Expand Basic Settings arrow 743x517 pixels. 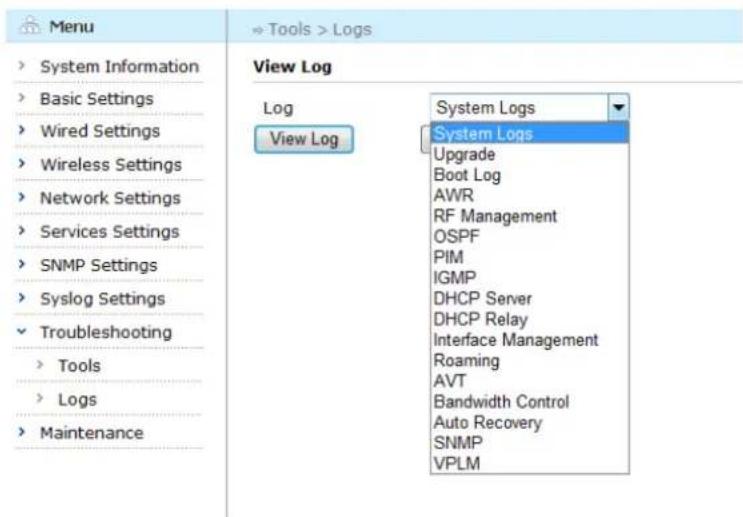(x=21, y=98)
